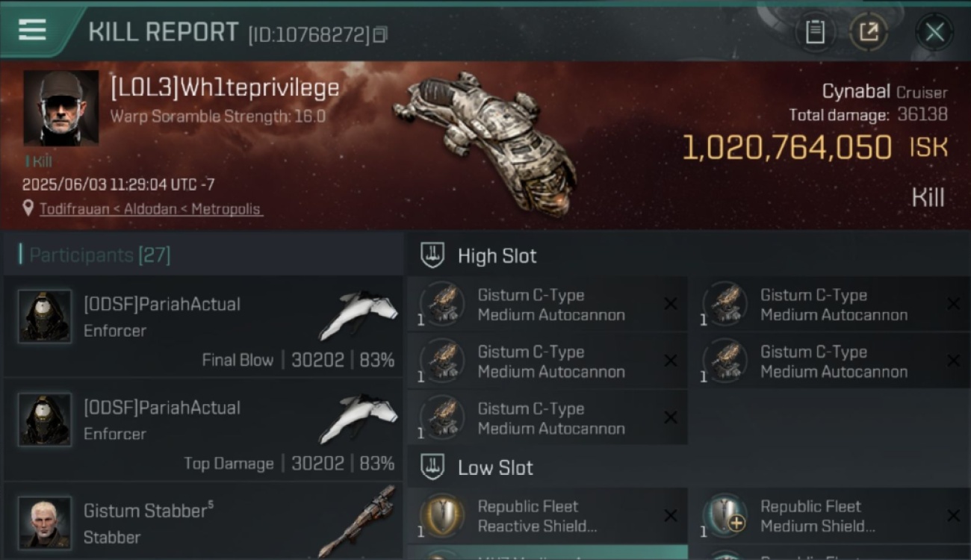Image resolution: width=971 pixels, height=560 pixels.
Task: Close the Kill Report window
Action: coord(934,32)
